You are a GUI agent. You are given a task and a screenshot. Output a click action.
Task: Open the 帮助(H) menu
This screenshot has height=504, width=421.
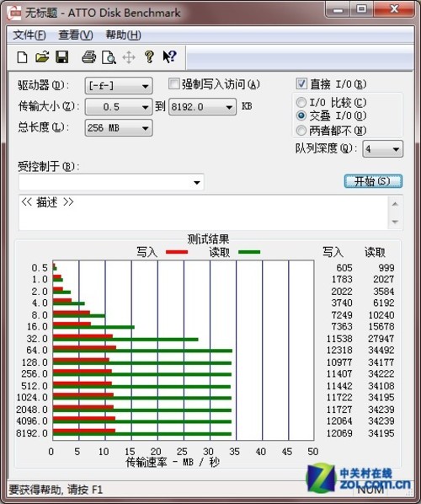[x=124, y=35]
